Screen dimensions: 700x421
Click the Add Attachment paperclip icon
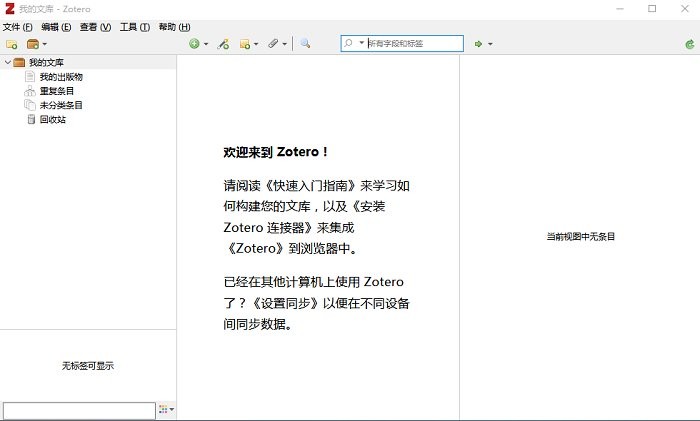point(273,43)
